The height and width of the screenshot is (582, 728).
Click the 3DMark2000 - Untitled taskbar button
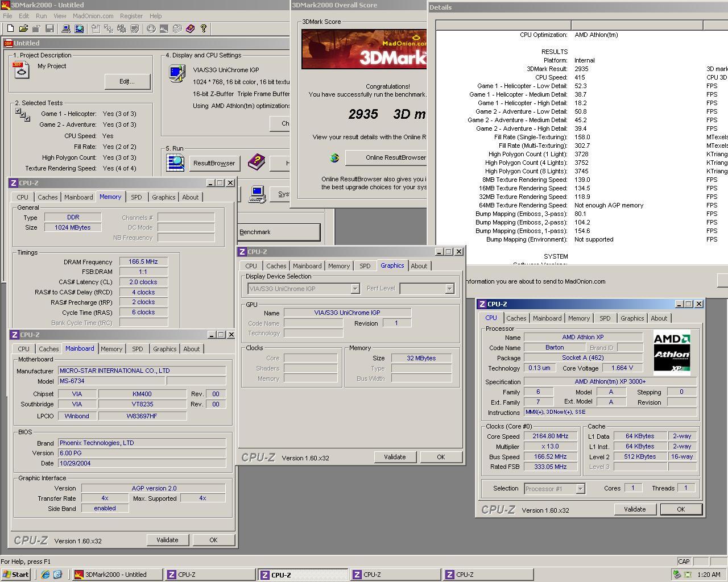click(117, 575)
